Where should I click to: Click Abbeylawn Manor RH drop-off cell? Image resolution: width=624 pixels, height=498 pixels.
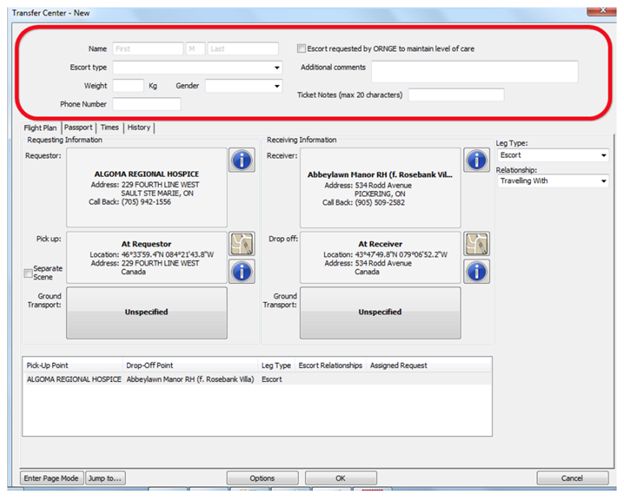coord(190,379)
